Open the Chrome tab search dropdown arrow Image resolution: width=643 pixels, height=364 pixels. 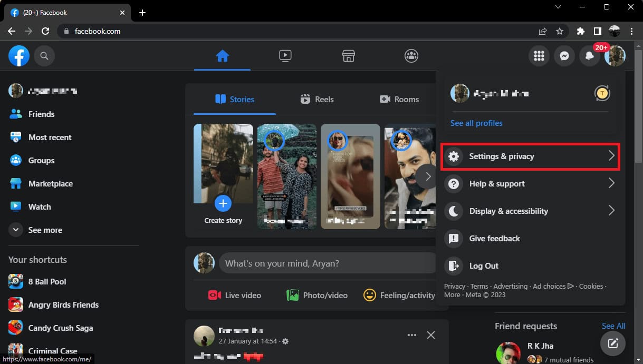click(x=558, y=7)
